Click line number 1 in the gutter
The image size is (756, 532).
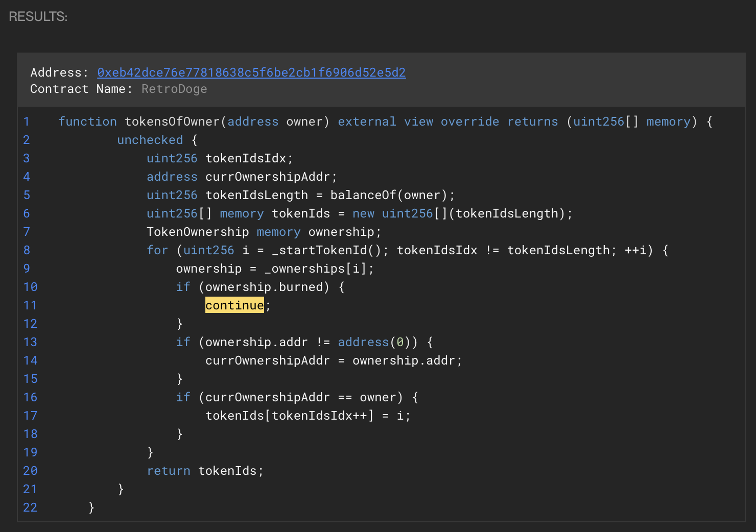pyautogui.click(x=27, y=122)
